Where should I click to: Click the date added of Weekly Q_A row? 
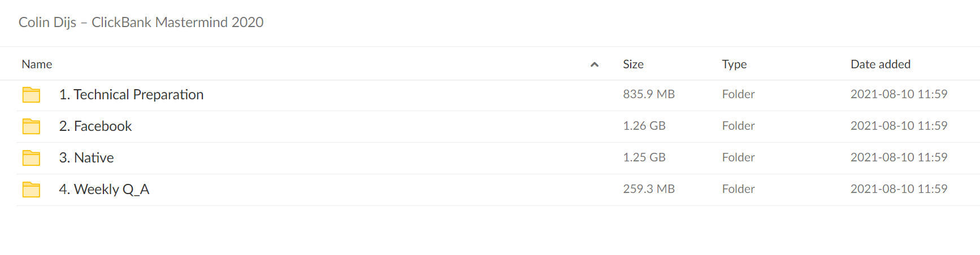[x=899, y=189]
